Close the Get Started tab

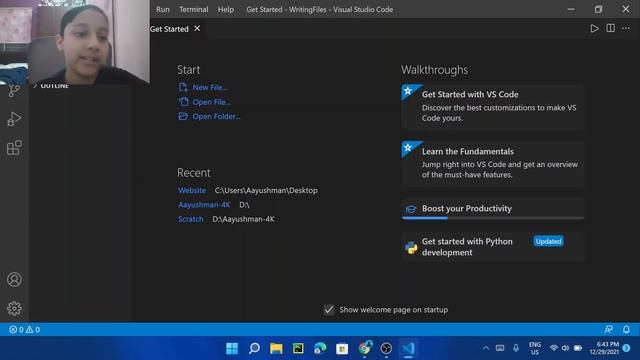click(x=197, y=29)
